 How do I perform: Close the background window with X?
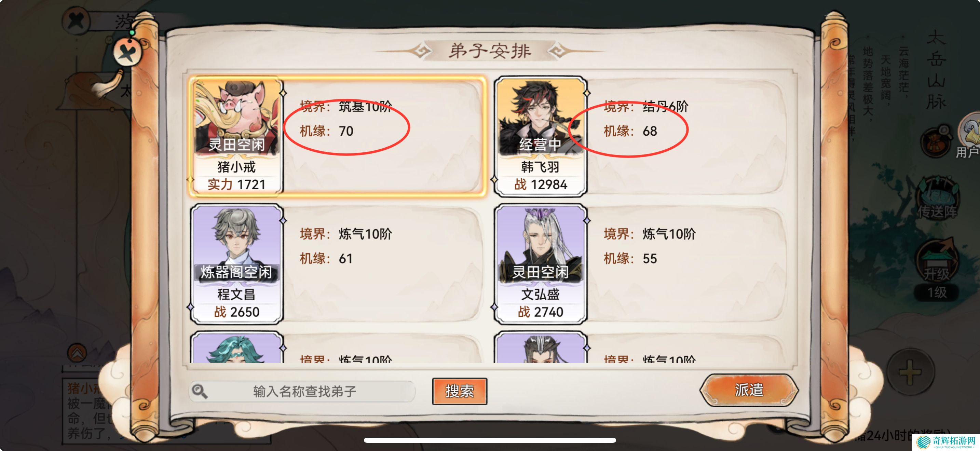point(76,20)
